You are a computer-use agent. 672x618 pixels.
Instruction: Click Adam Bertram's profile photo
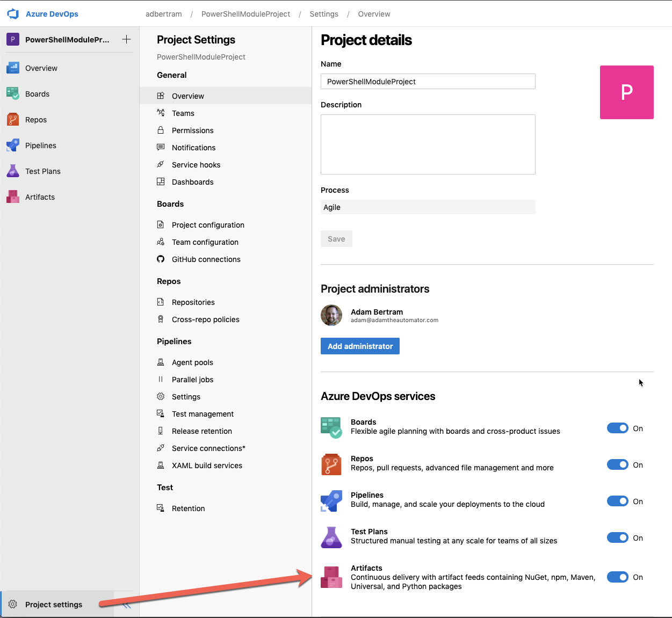[331, 315]
